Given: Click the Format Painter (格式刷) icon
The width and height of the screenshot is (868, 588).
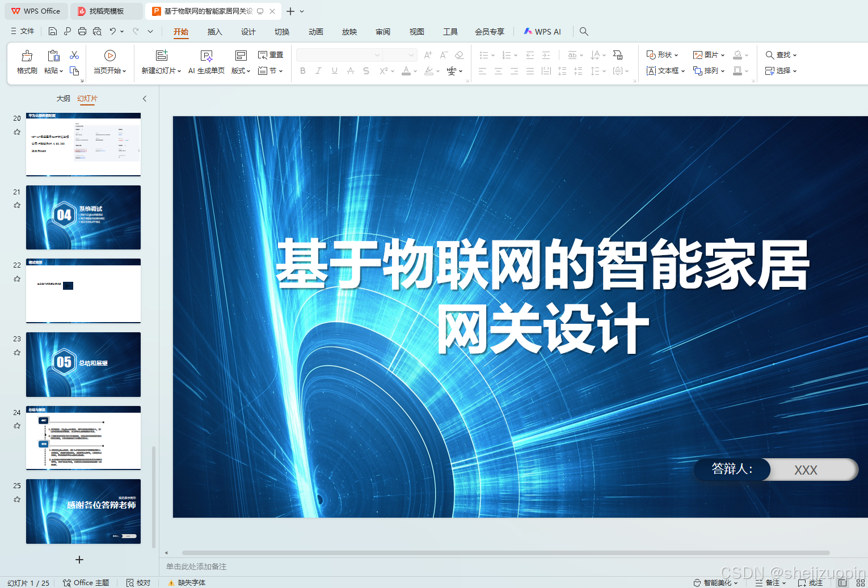Looking at the screenshot, I should [x=27, y=56].
